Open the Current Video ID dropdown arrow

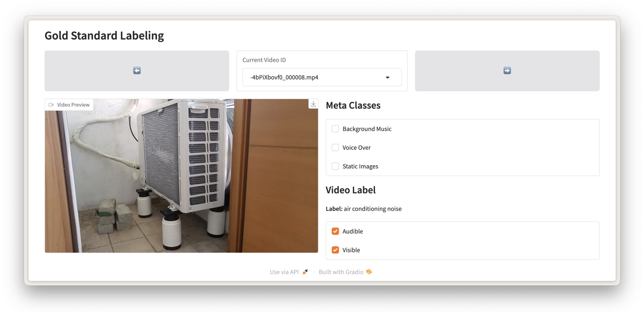click(387, 78)
